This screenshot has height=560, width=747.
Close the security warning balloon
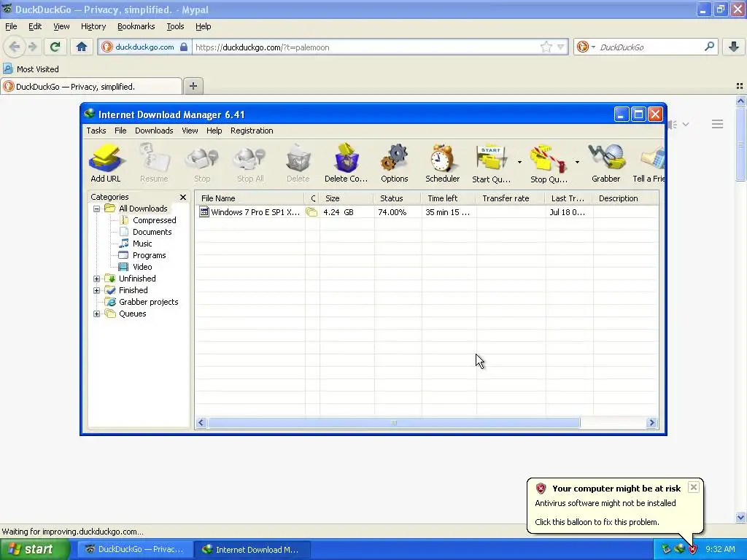pos(694,487)
